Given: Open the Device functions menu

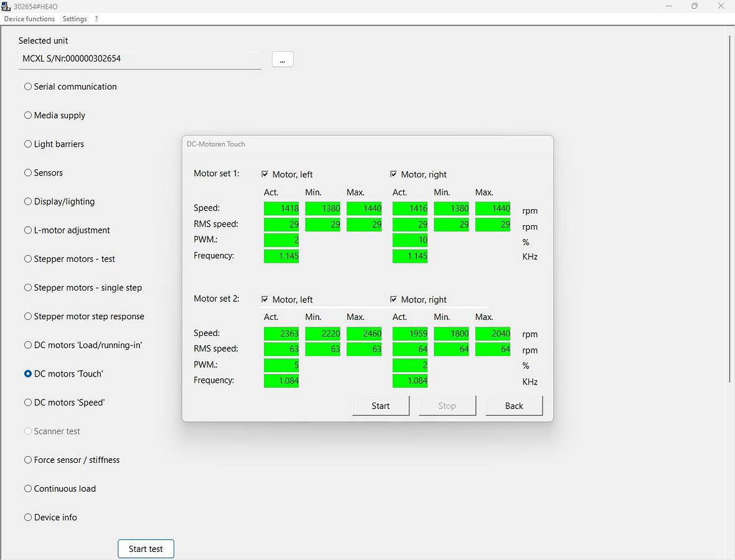Looking at the screenshot, I should (29, 19).
